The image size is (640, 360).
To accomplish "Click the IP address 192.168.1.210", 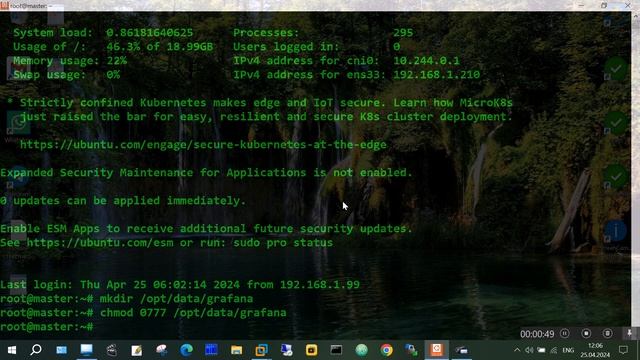I will (436, 75).
